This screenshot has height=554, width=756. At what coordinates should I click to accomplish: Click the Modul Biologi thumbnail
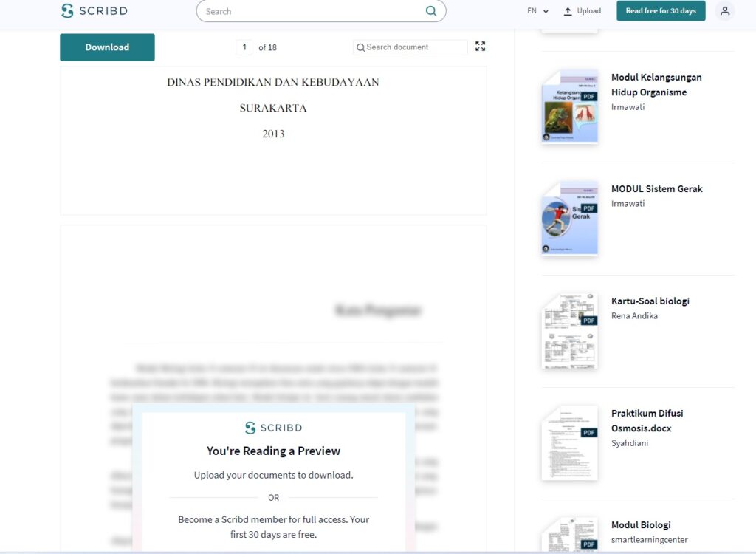569,533
